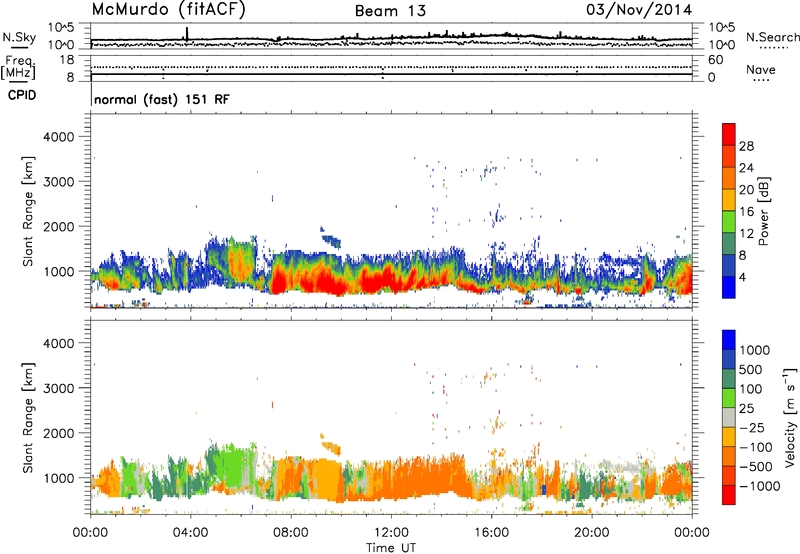Click the 'Velocity [m s-1]' colorbar label
Screen dimensions: 800x554
tap(790, 417)
